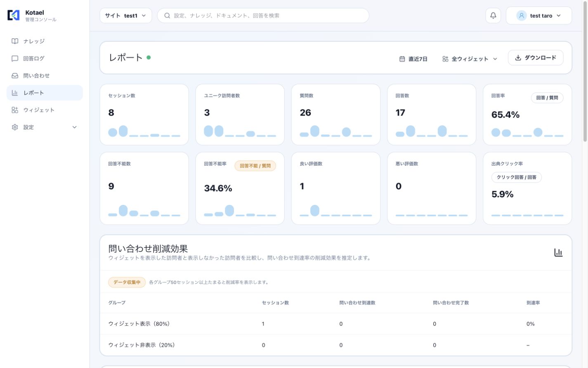Open the ナレッジ book icon
This screenshot has width=588, height=368.
(x=15, y=41)
